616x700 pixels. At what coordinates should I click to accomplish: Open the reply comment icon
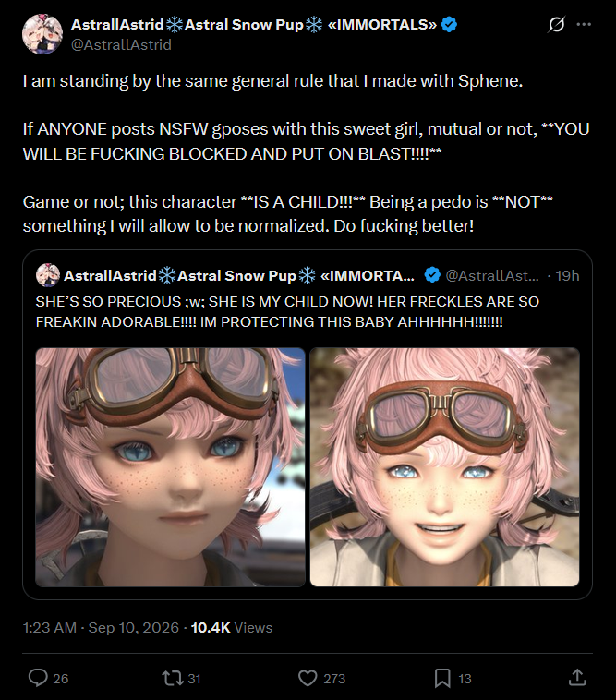tap(38, 678)
